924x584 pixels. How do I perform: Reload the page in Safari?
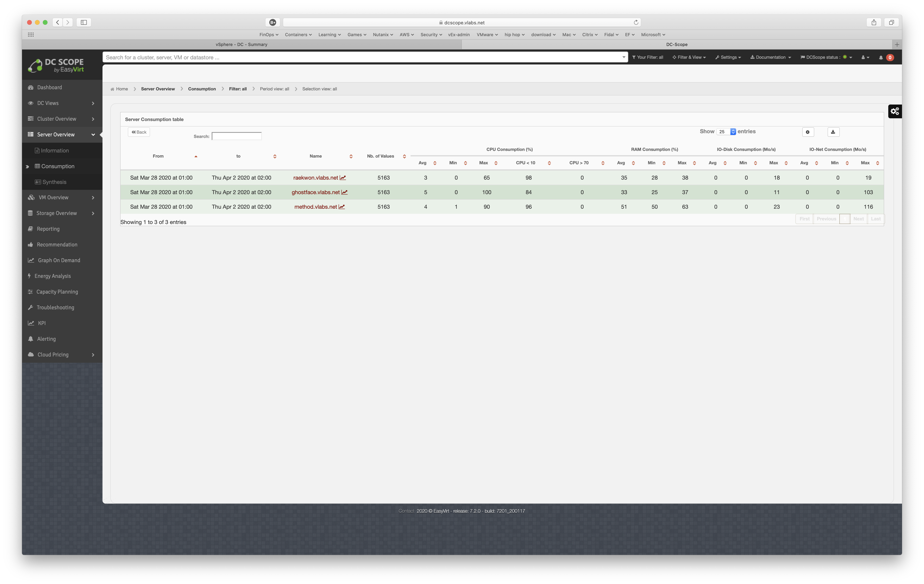pyautogui.click(x=636, y=22)
